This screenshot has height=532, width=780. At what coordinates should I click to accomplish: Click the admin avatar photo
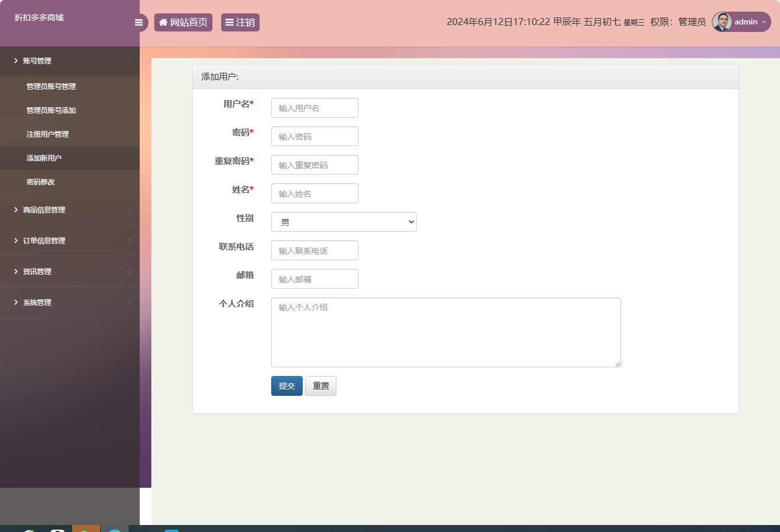click(721, 22)
